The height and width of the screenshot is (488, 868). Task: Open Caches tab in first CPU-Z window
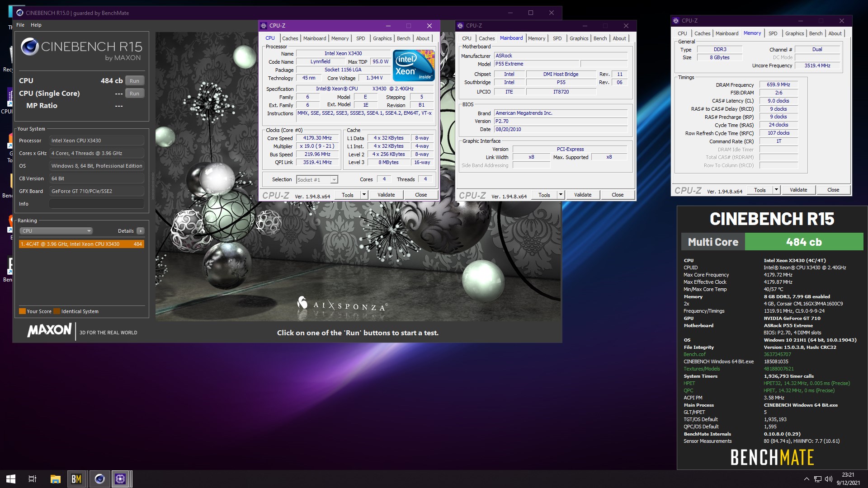tap(290, 38)
